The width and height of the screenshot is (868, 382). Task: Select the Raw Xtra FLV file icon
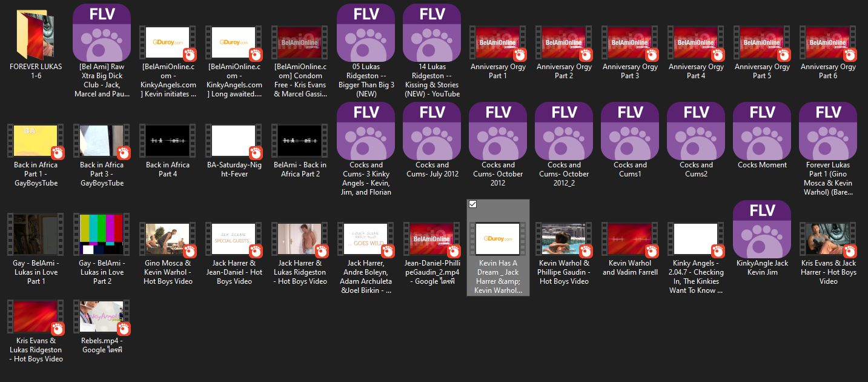[102, 32]
